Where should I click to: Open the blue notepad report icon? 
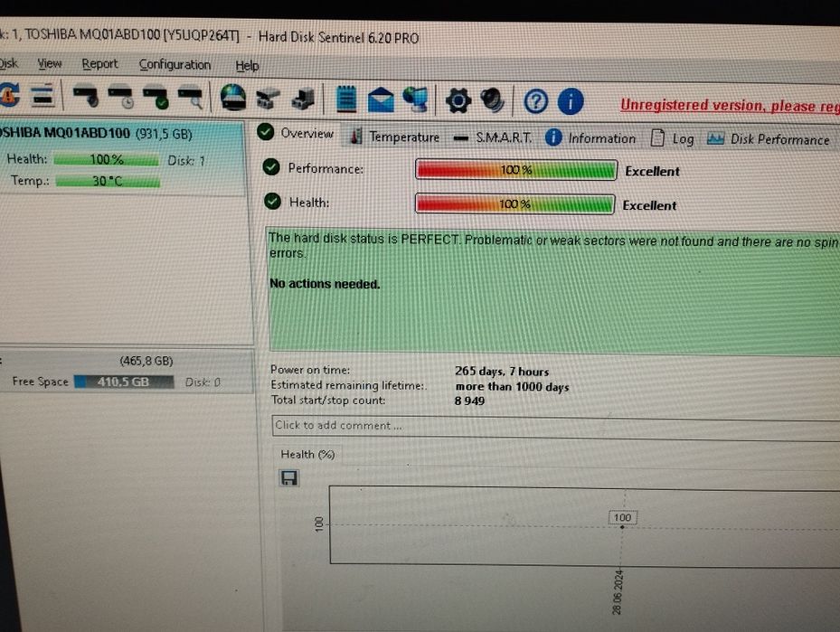click(346, 99)
